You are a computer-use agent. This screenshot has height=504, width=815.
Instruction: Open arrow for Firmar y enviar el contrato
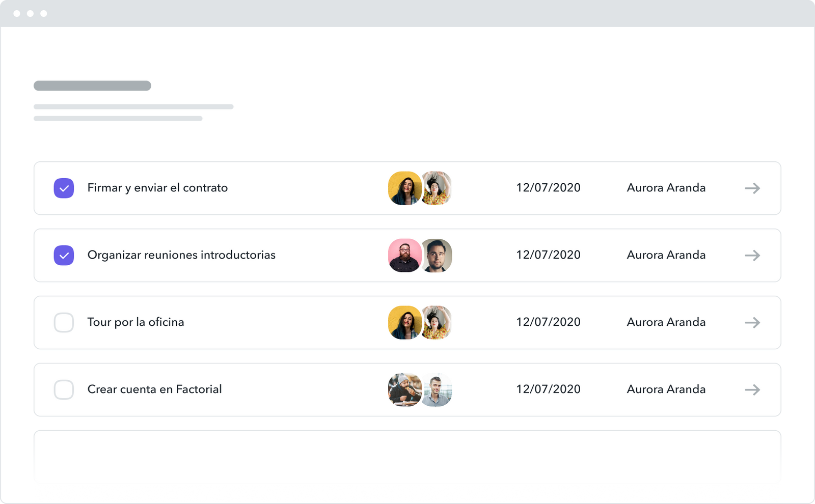[x=752, y=188]
